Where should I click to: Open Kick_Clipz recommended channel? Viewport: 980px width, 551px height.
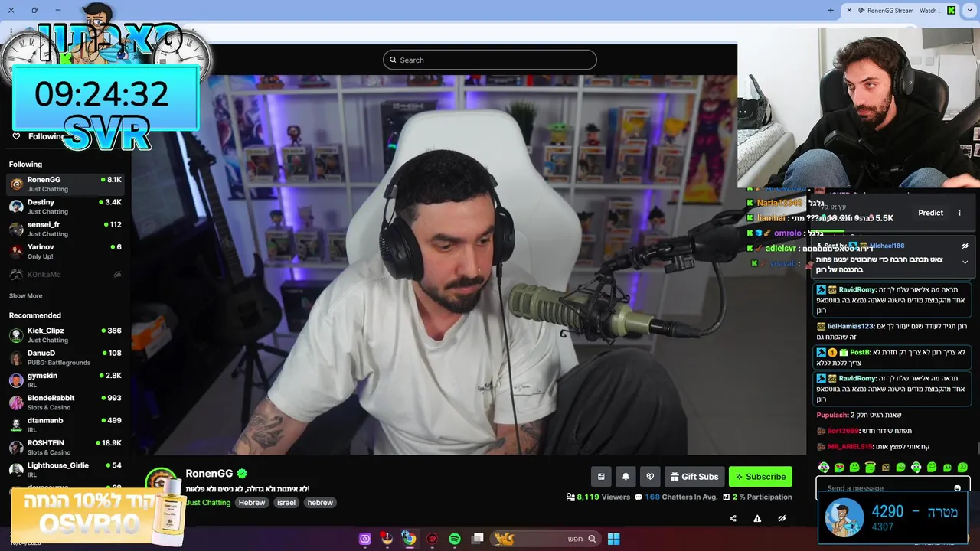click(65, 335)
